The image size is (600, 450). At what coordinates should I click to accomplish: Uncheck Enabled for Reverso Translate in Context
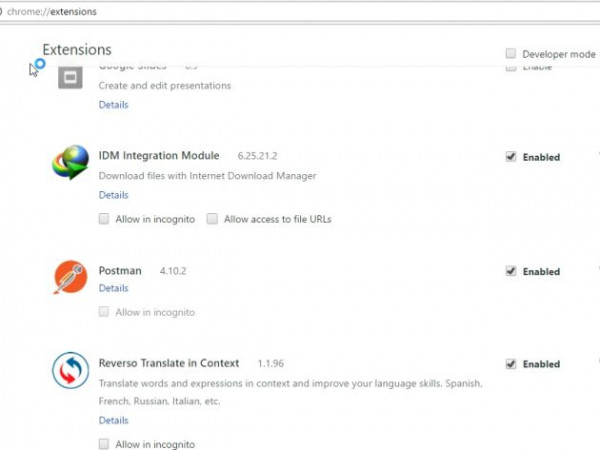pyautogui.click(x=510, y=364)
